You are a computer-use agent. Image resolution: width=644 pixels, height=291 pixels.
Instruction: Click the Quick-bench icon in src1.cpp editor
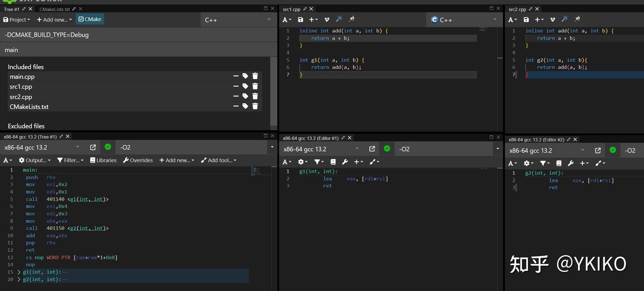pyautogui.click(x=352, y=19)
